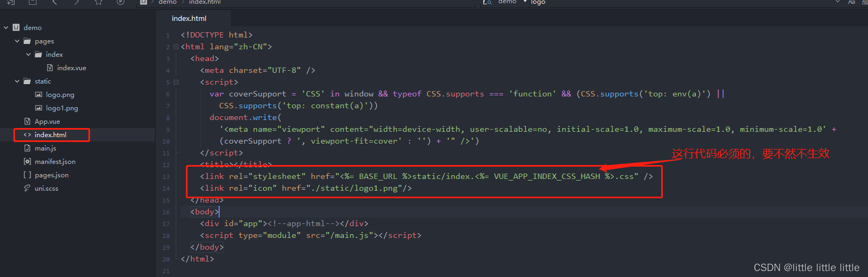
Task: Click the demo breadcrumb segment
Action: pos(168,2)
